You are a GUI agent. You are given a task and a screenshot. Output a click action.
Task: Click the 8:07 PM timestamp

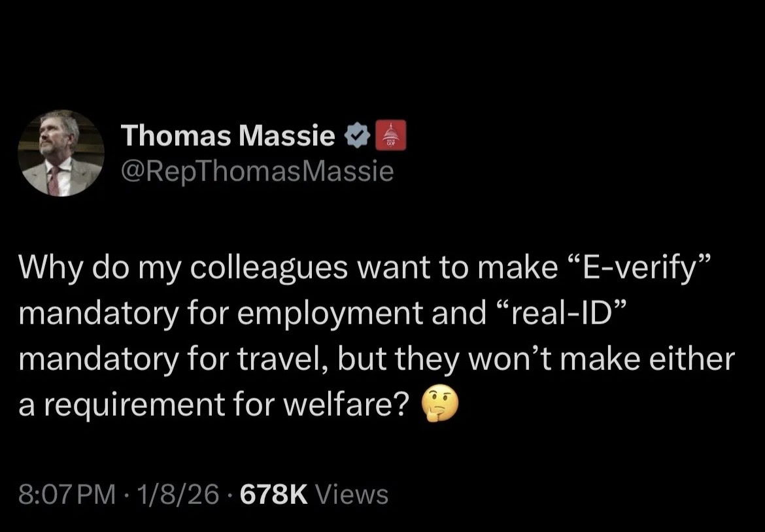63,494
